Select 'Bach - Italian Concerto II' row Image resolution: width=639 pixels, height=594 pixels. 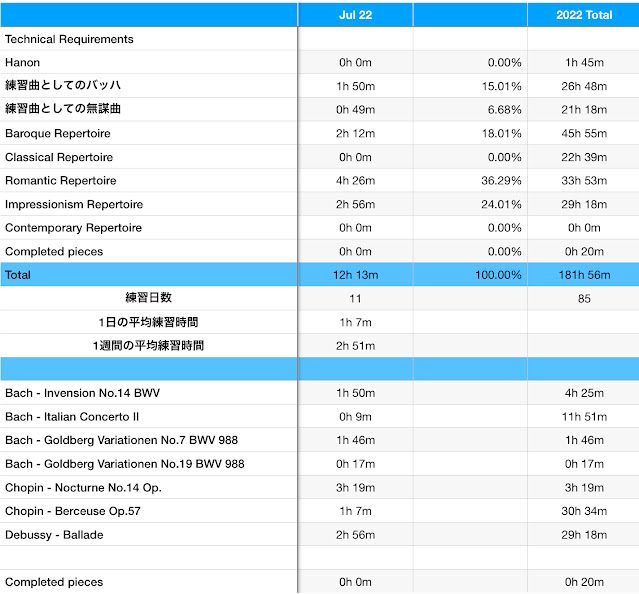click(72, 417)
